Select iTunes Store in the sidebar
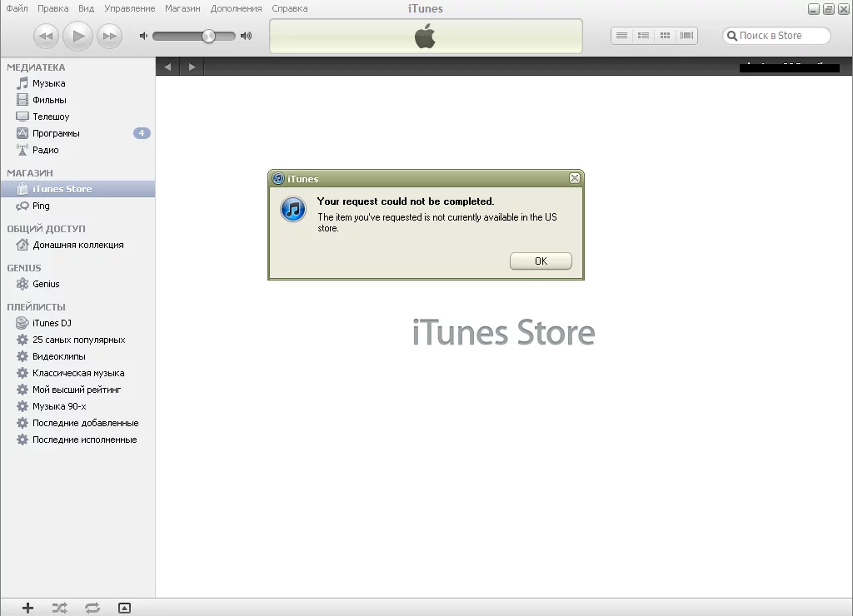The image size is (853, 616). pyautogui.click(x=77, y=189)
